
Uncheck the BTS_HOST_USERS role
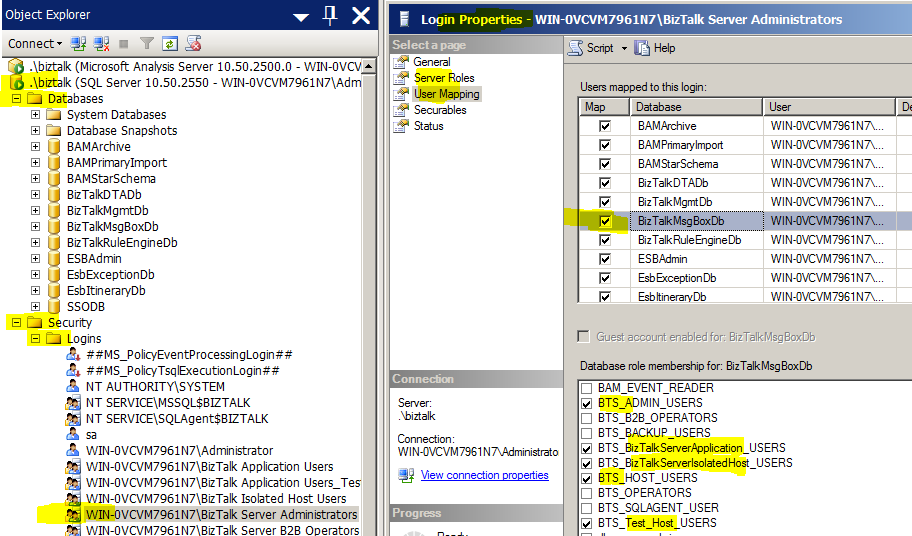pyautogui.click(x=586, y=478)
